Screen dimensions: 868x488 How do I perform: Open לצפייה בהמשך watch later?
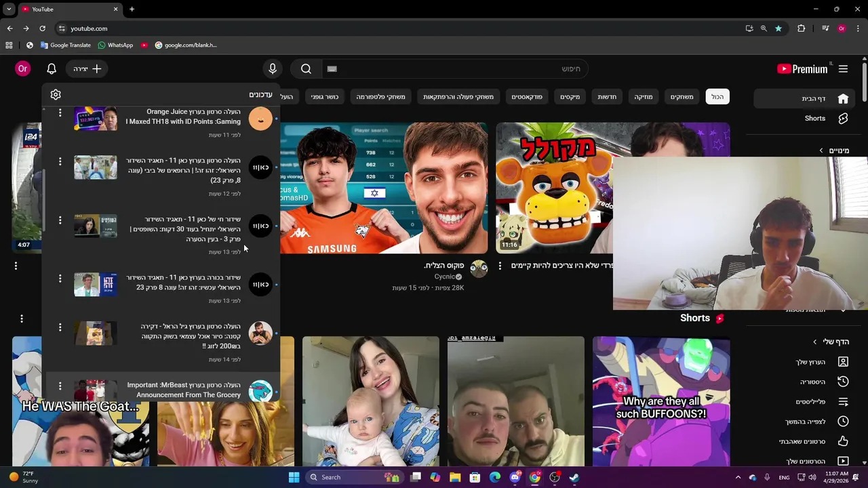click(803, 422)
